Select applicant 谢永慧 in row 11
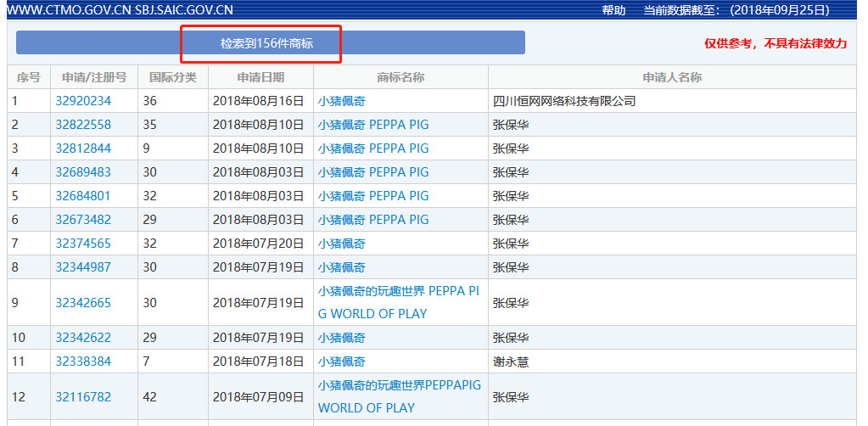The image size is (868, 426). pos(511,362)
